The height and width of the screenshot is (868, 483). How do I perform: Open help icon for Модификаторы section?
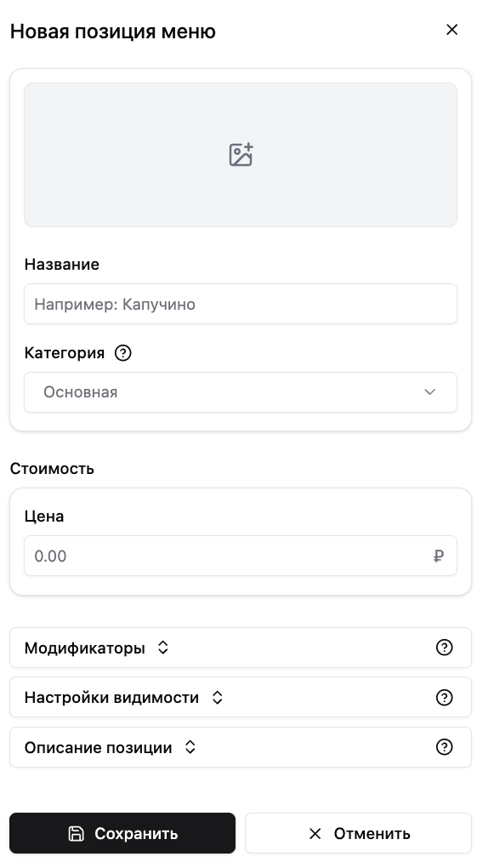pos(444,647)
